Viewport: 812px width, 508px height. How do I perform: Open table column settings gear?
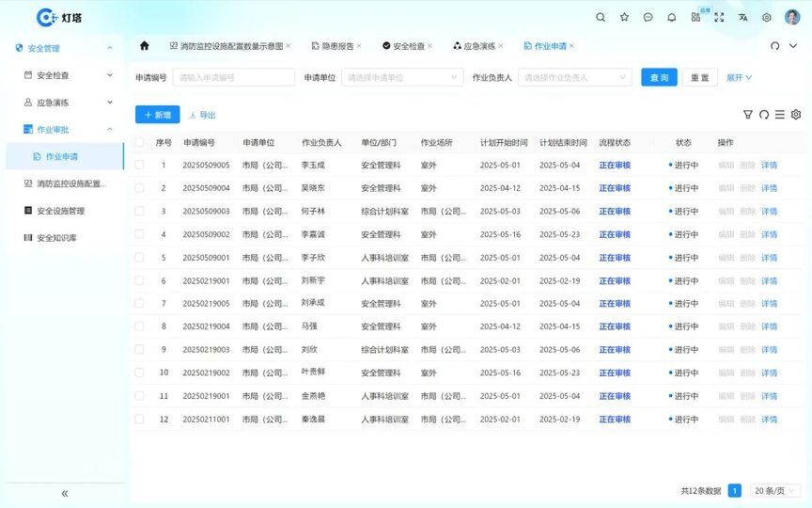(796, 115)
